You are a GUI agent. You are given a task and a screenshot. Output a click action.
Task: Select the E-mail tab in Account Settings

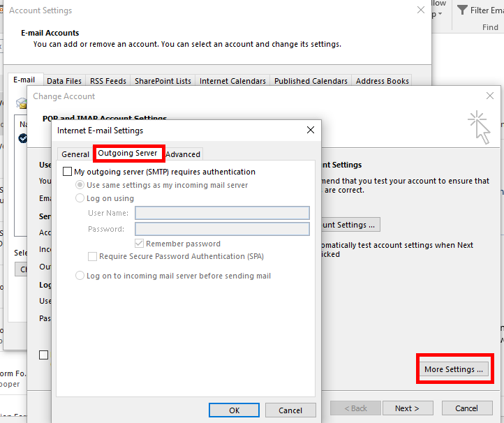coord(24,80)
